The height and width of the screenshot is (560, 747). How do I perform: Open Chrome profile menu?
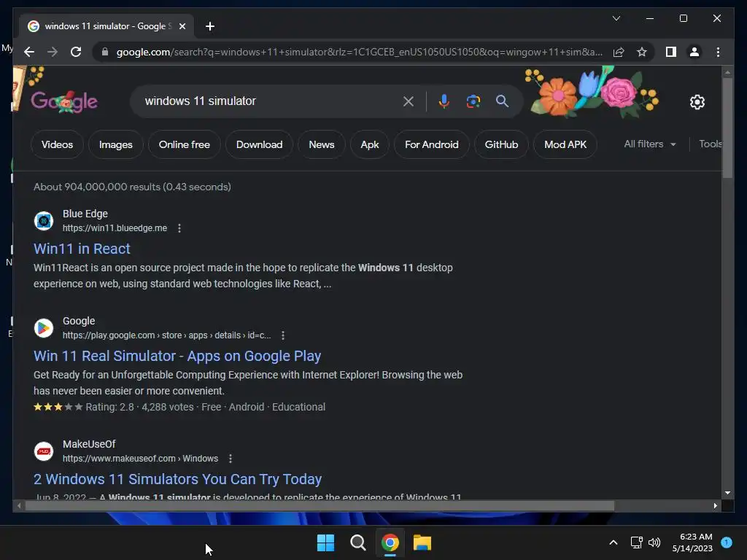(694, 52)
